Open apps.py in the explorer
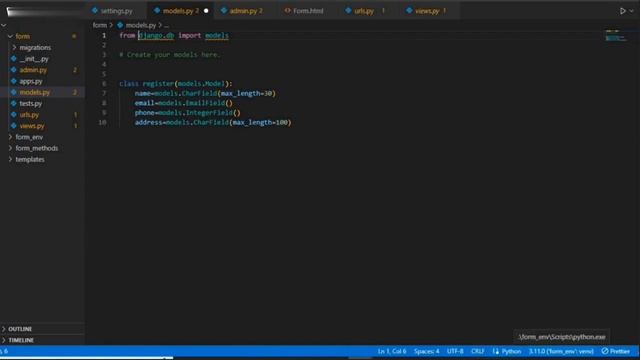Image resolution: width=640 pixels, height=360 pixels. (x=31, y=81)
